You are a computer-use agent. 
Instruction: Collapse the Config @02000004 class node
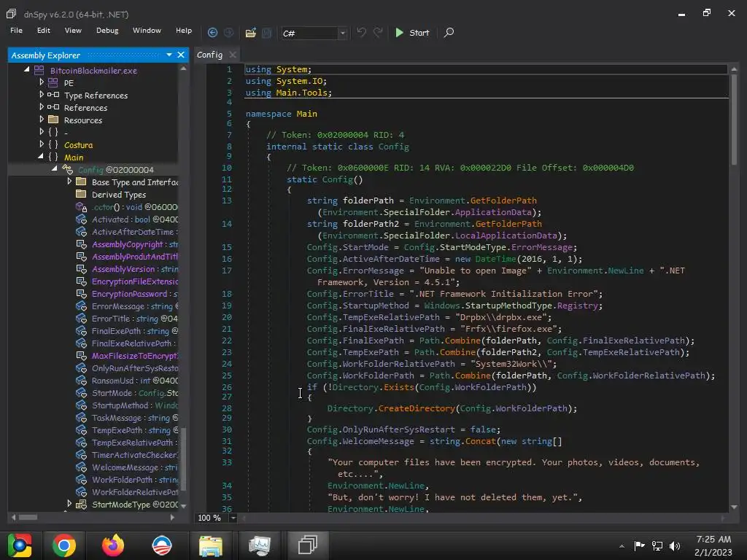point(55,168)
